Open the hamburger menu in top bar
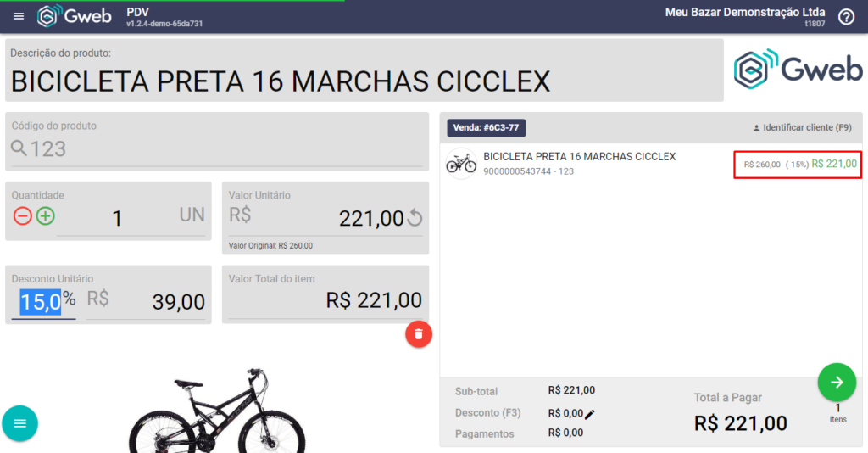The image size is (868, 453). [x=19, y=16]
